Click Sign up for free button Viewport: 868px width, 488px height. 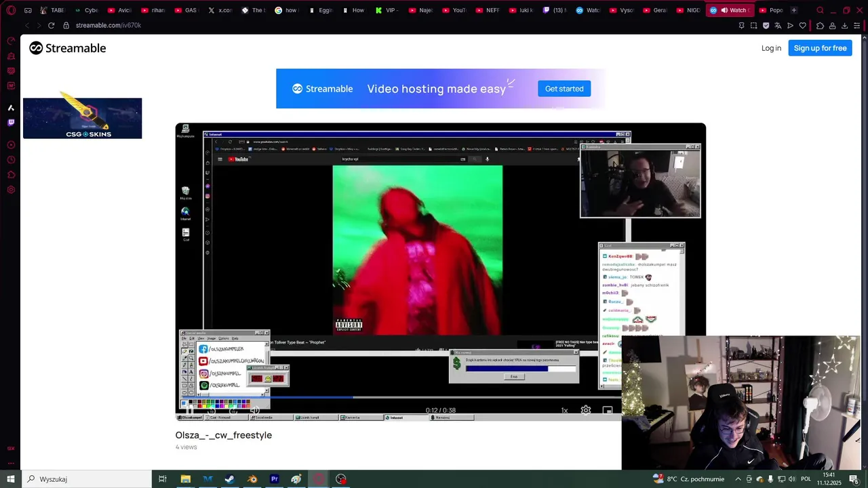pos(820,48)
